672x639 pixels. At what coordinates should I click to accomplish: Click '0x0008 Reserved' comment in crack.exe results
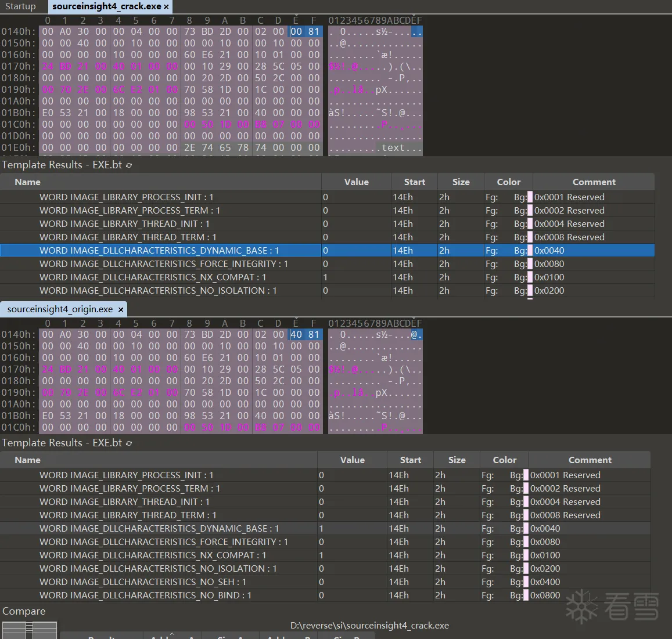coord(569,237)
